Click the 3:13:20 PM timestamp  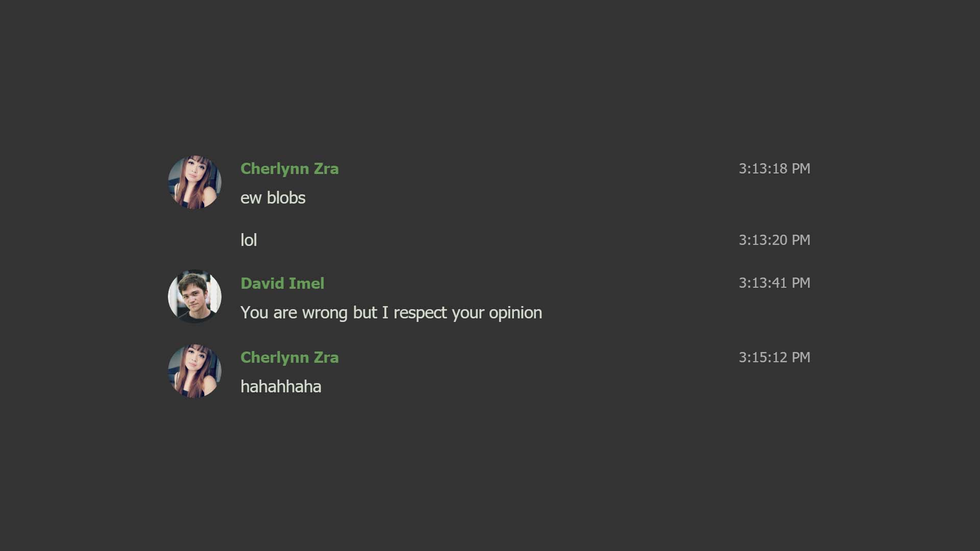pyautogui.click(x=774, y=240)
